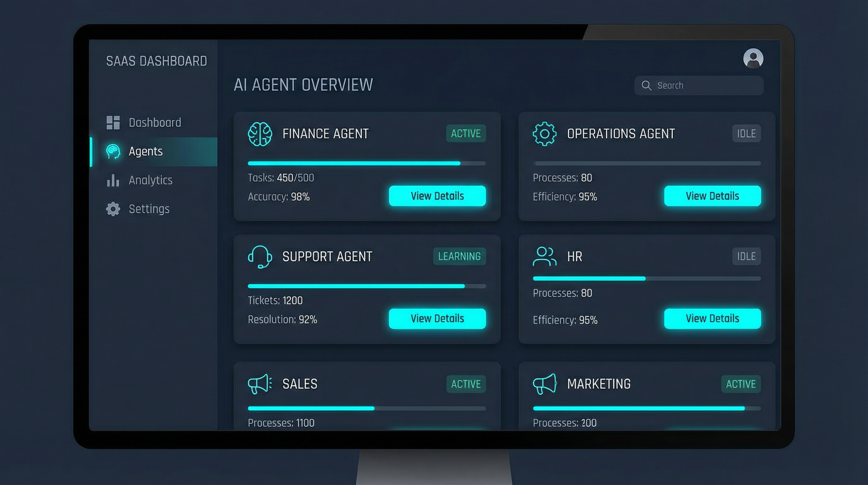
Task: View Details for the Finance Agent
Action: (437, 196)
